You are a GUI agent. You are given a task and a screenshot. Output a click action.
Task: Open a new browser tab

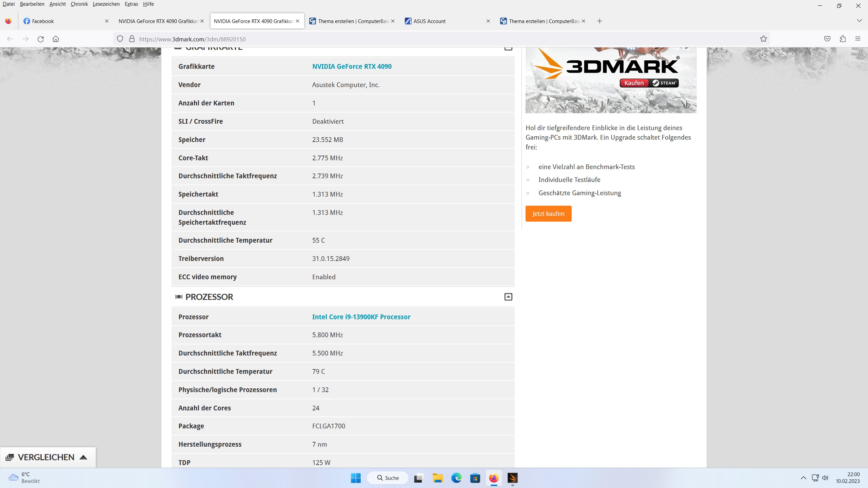[599, 21]
